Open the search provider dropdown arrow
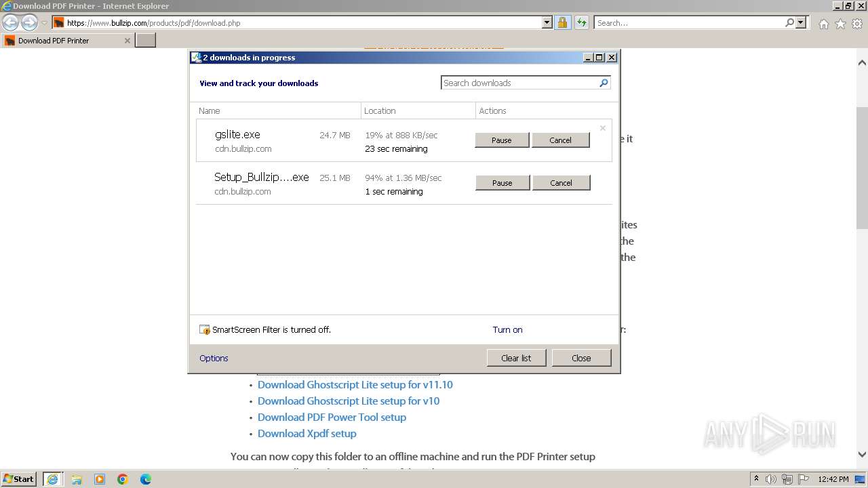 (x=801, y=22)
